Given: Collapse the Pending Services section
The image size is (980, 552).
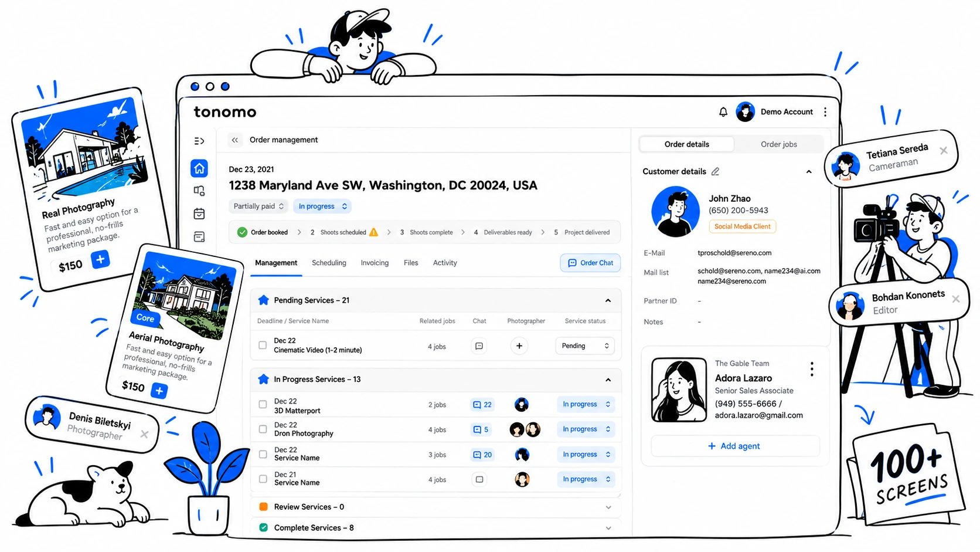Looking at the screenshot, I should click(608, 300).
